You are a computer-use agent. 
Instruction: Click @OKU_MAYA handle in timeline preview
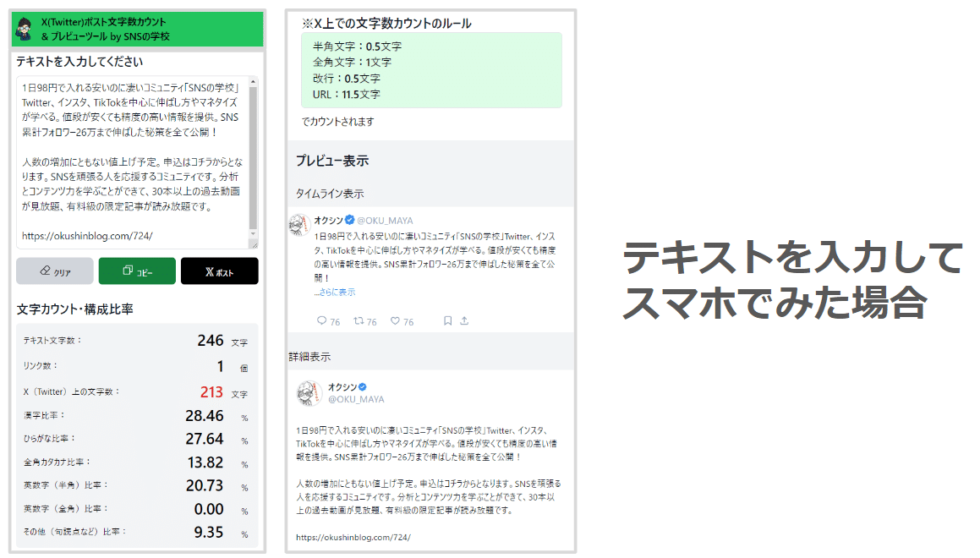click(x=385, y=221)
